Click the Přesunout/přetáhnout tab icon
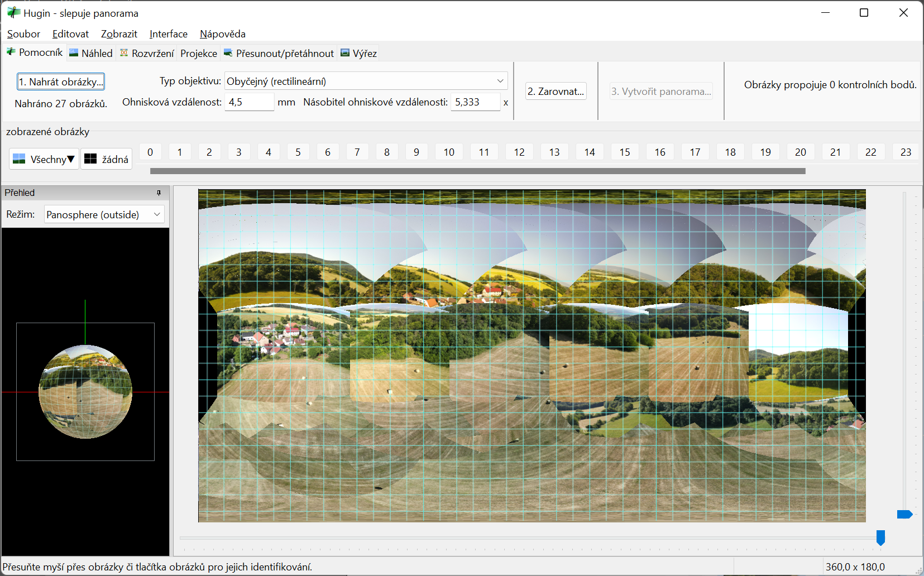Screen dimensions: 924x576 click(228, 53)
